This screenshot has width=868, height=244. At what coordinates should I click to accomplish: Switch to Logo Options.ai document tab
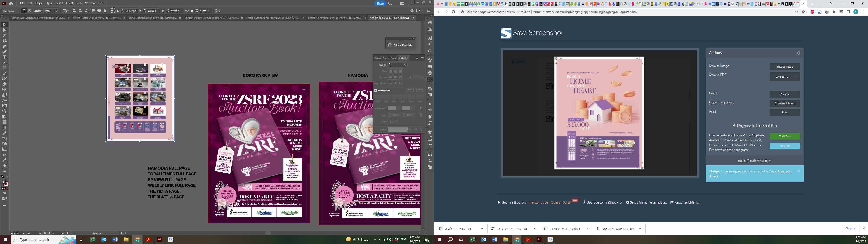152,18
